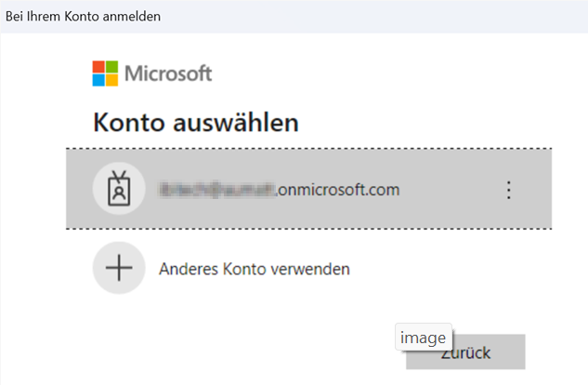This screenshot has height=385, width=588.
Task: Click the Microsoft four-square logo
Action: 105,73
